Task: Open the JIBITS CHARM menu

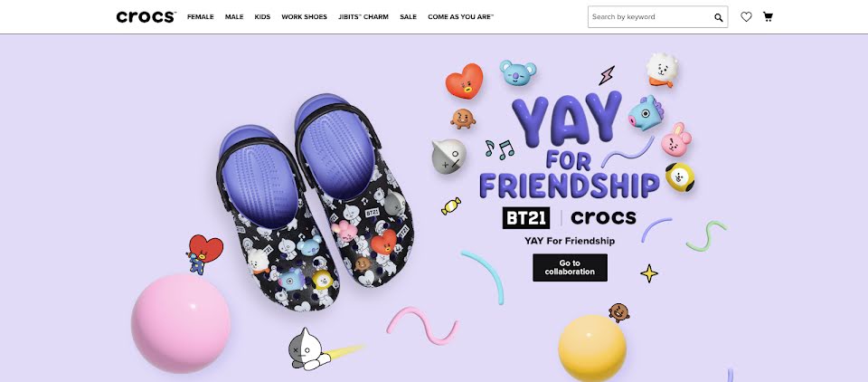Action: 363,17
